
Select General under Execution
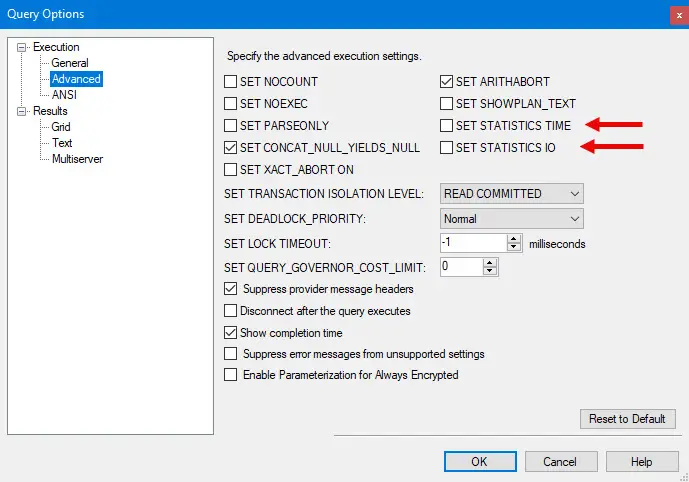tap(70, 63)
